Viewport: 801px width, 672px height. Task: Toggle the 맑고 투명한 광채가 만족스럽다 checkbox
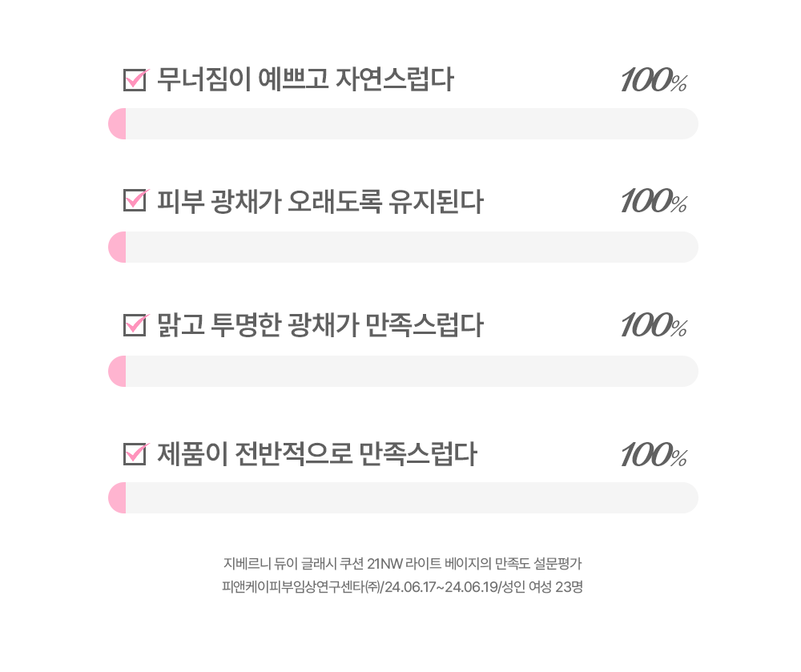[x=135, y=324]
